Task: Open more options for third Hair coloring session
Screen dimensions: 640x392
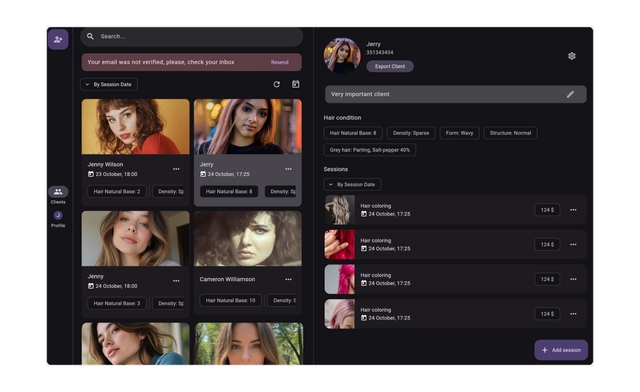Action: pos(573,279)
